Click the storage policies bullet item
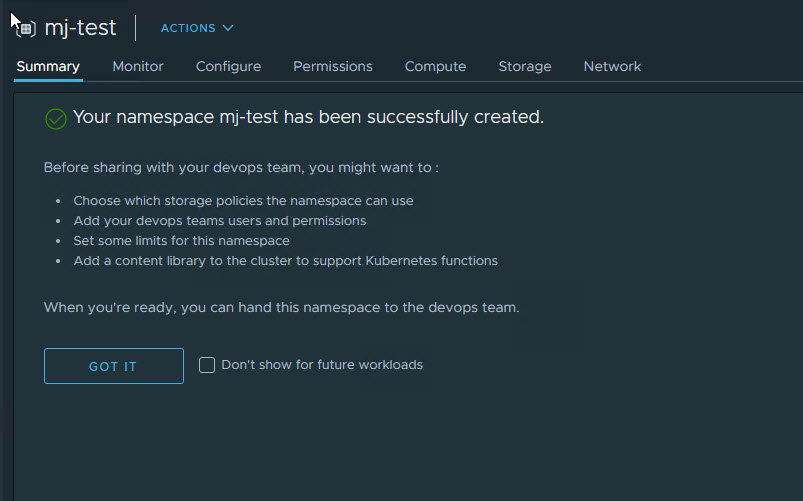Image resolution: width=803 pixels, height=501 pixels. [x=243, y=200]
